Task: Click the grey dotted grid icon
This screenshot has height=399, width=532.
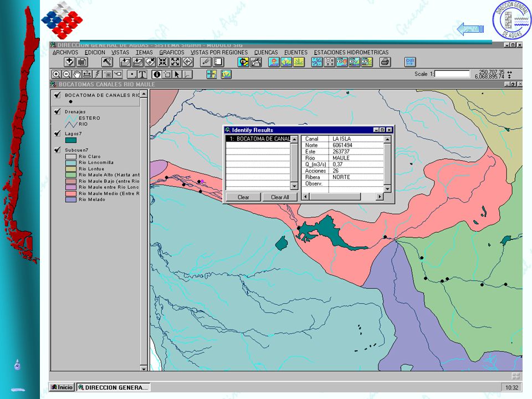Action: (x=329, y=62)
